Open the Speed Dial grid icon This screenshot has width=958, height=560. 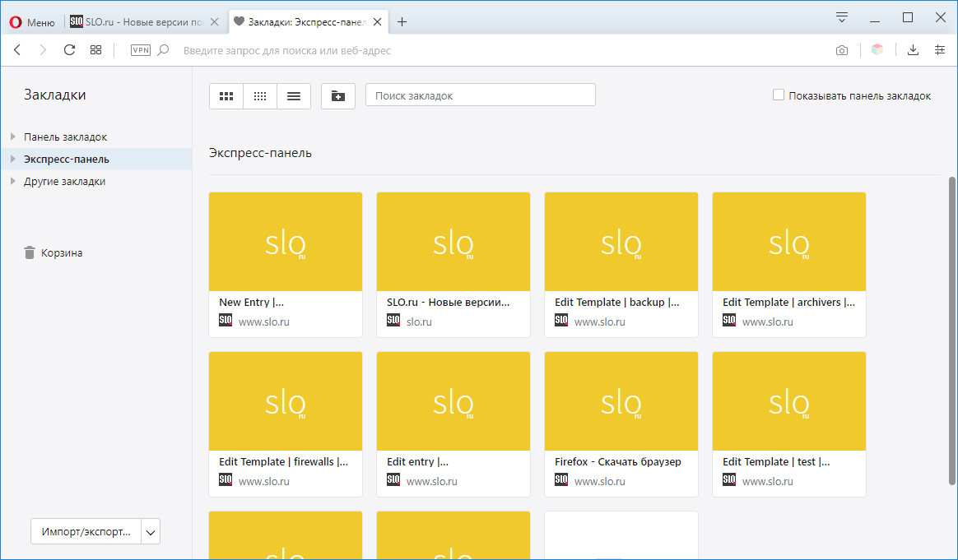[96, 50]
